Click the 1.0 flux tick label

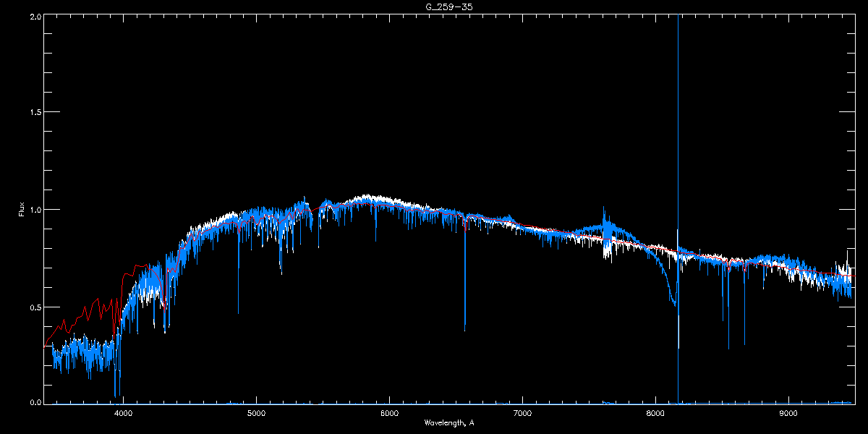pos(35,210)
